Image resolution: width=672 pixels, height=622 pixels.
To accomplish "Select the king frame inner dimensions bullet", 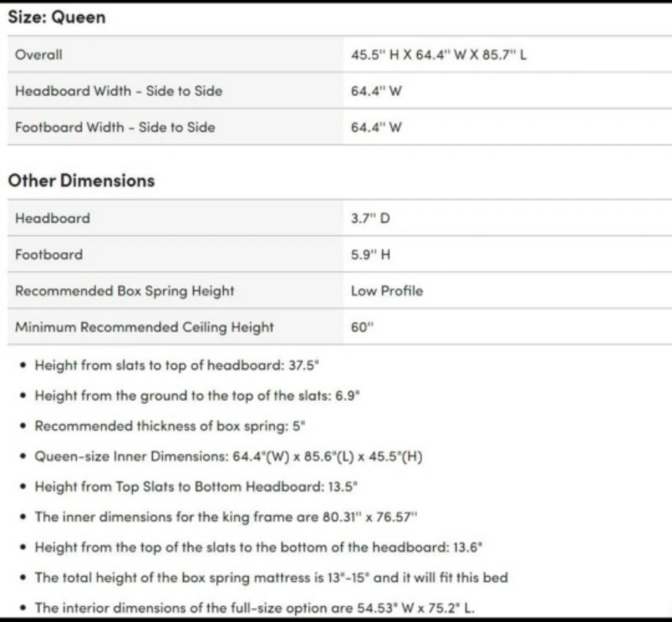I will tap(226, 517).
